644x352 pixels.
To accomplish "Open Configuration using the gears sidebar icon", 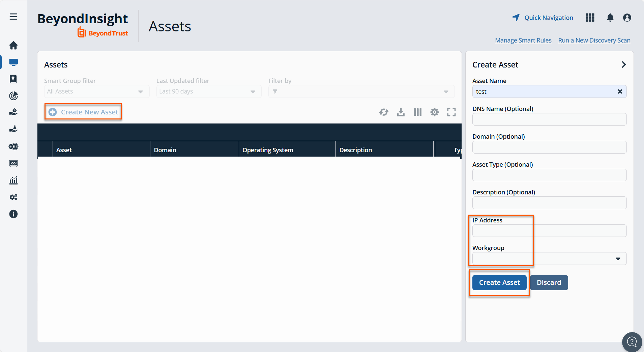I will coord(13,197).
